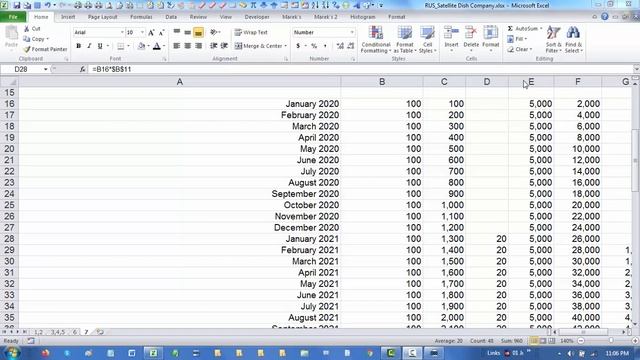Toggle bottom vertical alignment
This screenshot has height=360, width=640.
click(198, 32)
